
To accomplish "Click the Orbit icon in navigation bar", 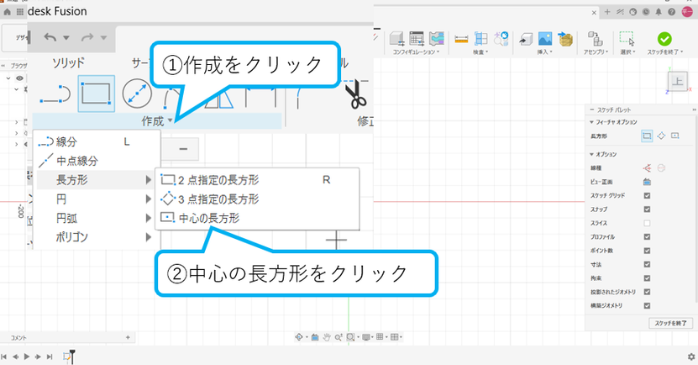I will pyautogui.click(x=299, y=337).
